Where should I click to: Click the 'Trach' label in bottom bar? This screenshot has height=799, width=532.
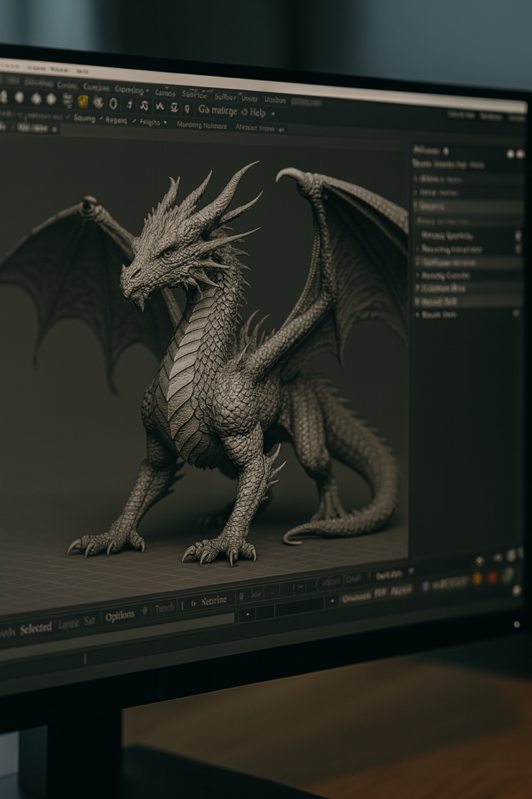(x=164, y=608)
